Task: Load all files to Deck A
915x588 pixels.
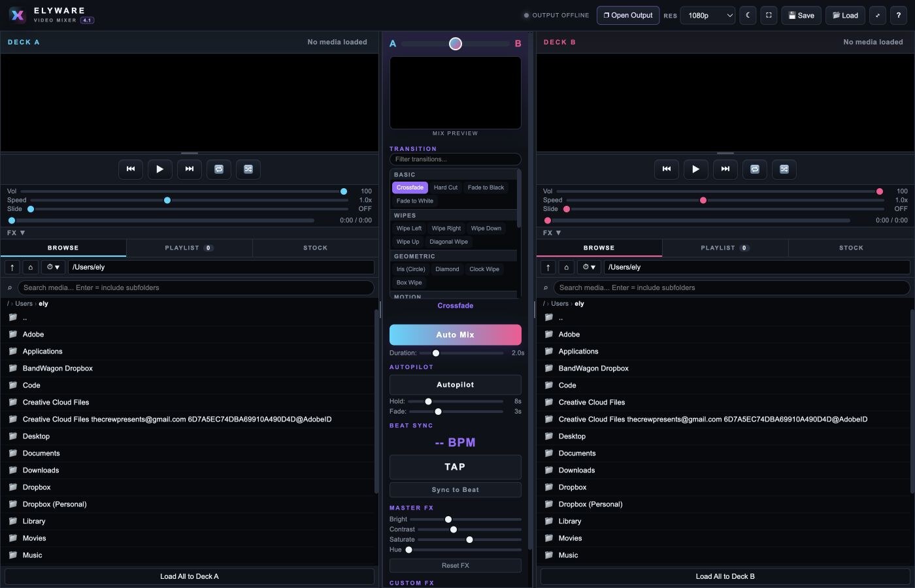Action: click(190, 576)
